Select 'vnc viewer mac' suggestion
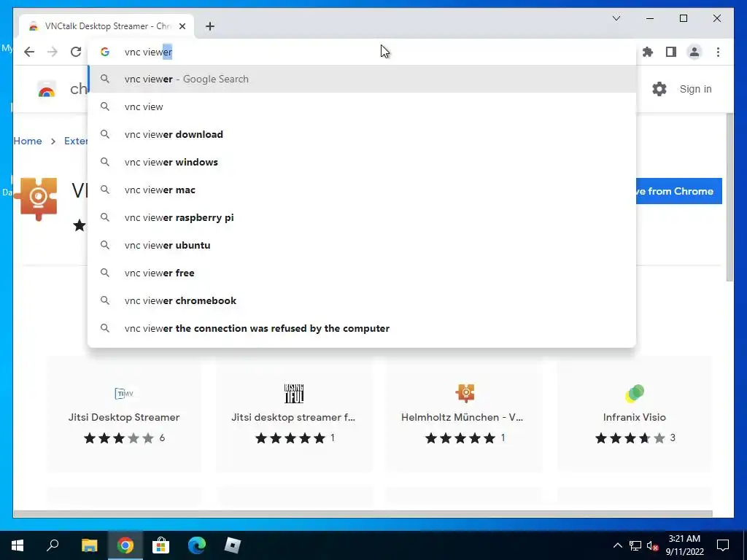Screen dimensions: 747x560 click(362, 190)
